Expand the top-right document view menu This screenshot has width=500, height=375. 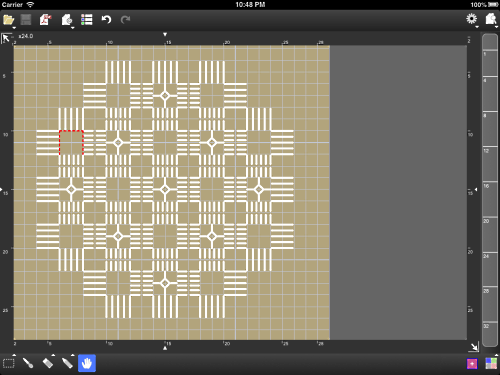pyautogui.click(x=491, y=19)
